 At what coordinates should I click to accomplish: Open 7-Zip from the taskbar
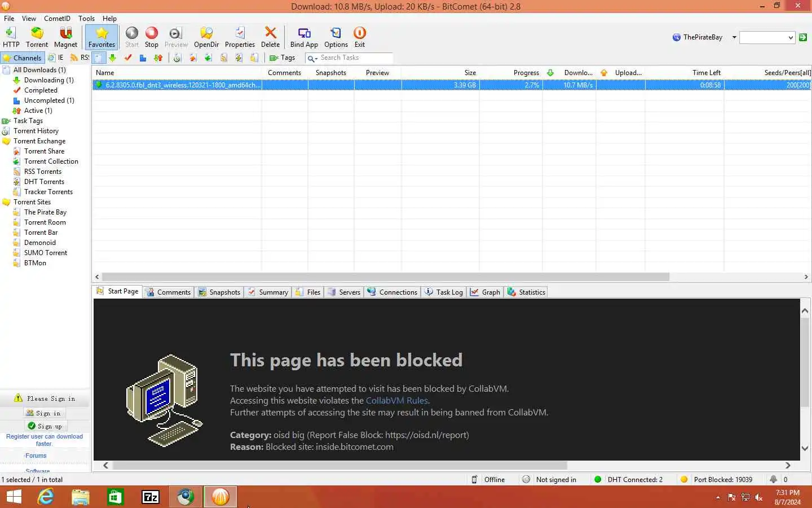click(x=151, y=497)
